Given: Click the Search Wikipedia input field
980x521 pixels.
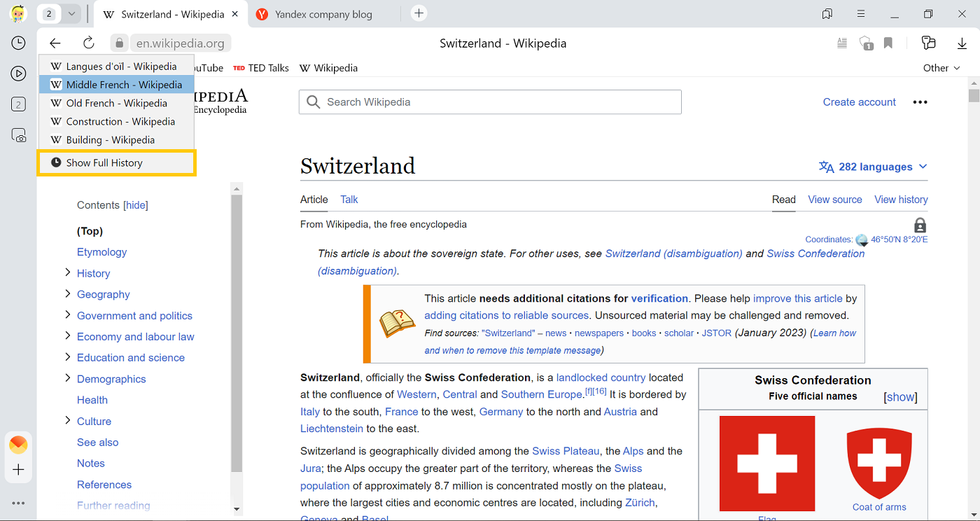Looking at the screenshot, I should pos(490,102).
